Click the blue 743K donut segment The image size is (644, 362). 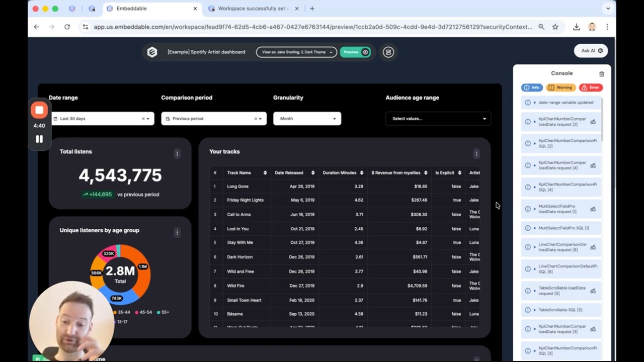117,298
